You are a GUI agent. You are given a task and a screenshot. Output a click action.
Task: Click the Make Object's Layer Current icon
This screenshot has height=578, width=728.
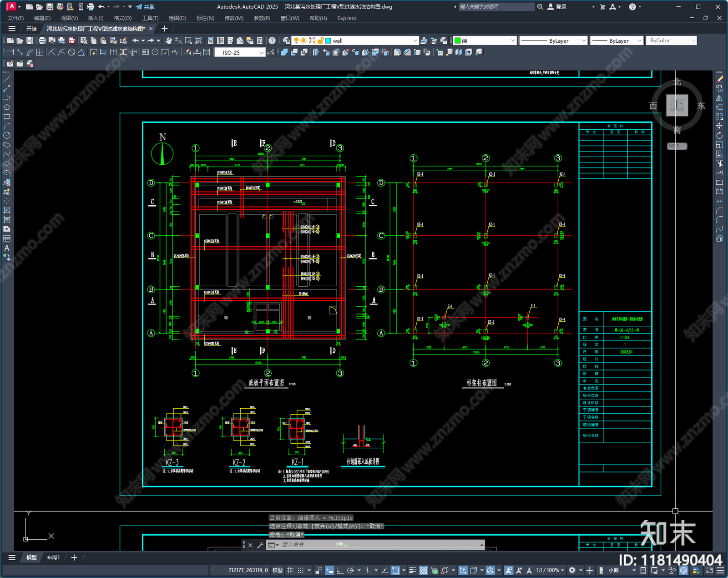tap(424, 41)
